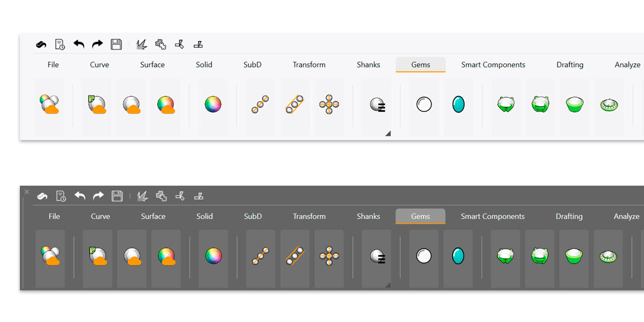
Task: Click multi-gem cloud icon in dark ribbon
Action: point(50,256)
